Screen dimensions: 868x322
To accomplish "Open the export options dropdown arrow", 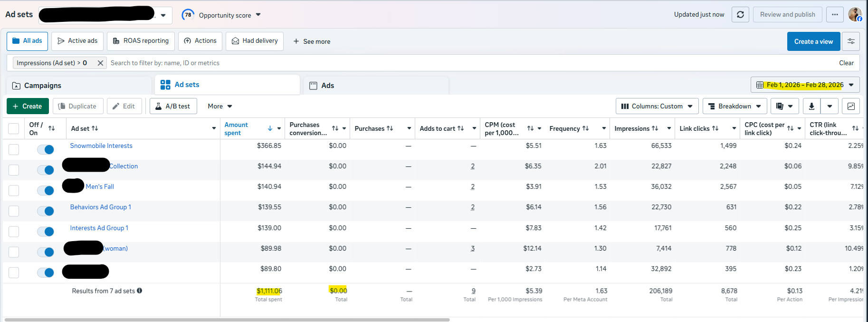I will (830, 106).
